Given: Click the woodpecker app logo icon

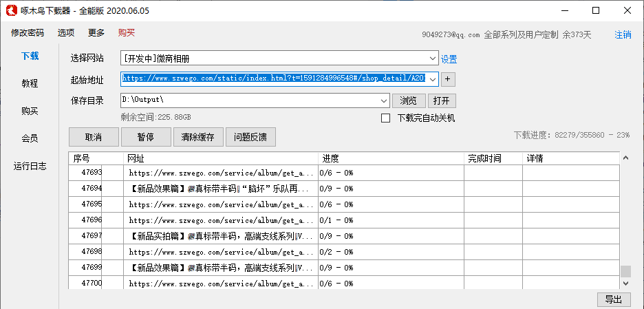Looking at the screenshot, I should pyautogui.click(x=12, y=10).
